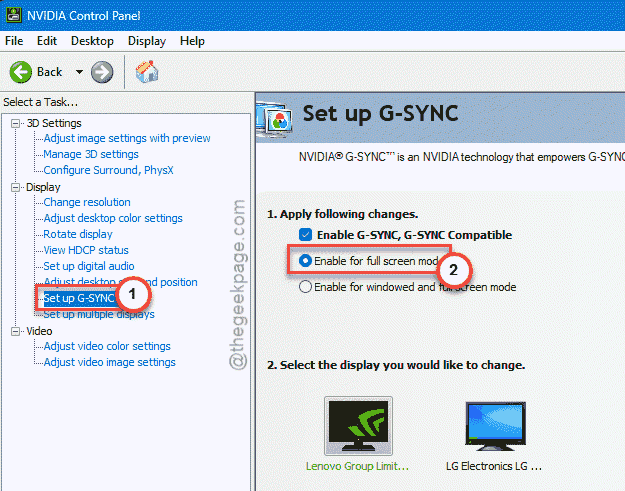Open the Display menu
This screenshot has height=491, width=625.
click(x=147, y=41)
